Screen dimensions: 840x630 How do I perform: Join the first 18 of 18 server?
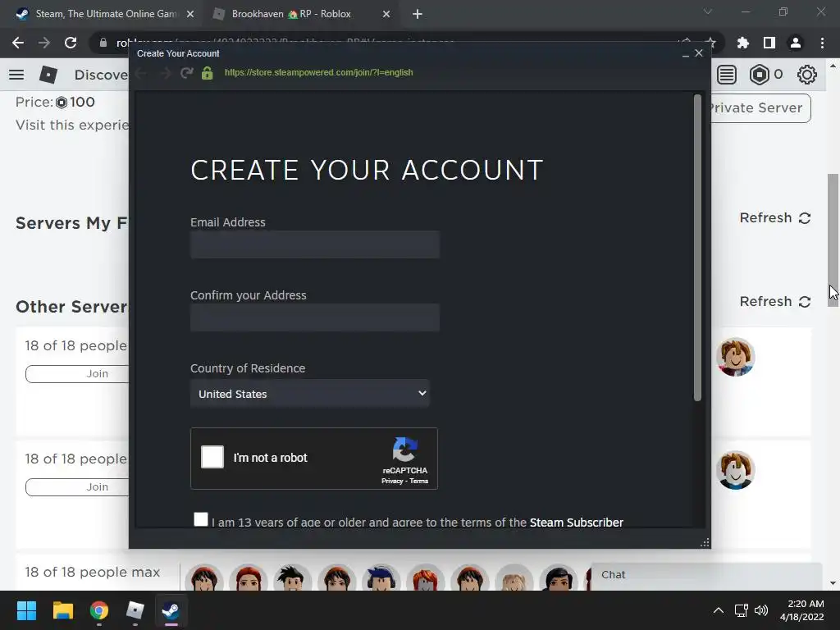click(x=77, y=373)
